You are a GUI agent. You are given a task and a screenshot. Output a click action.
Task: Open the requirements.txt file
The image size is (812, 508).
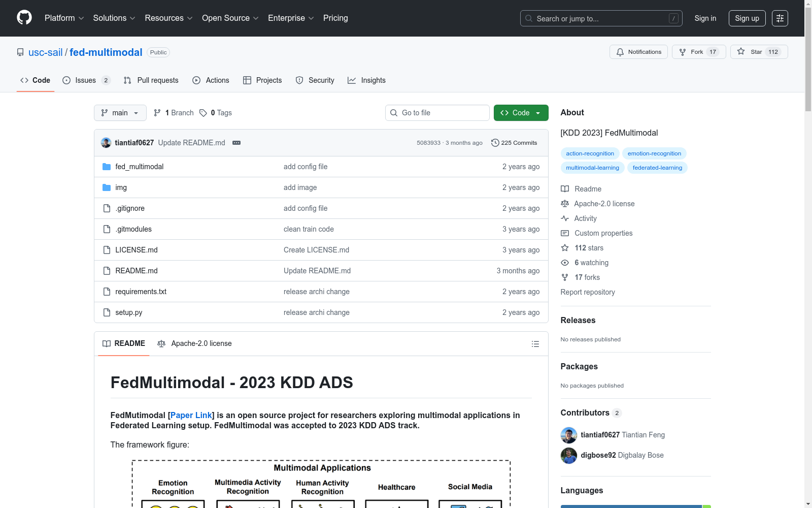coord(141,292)
